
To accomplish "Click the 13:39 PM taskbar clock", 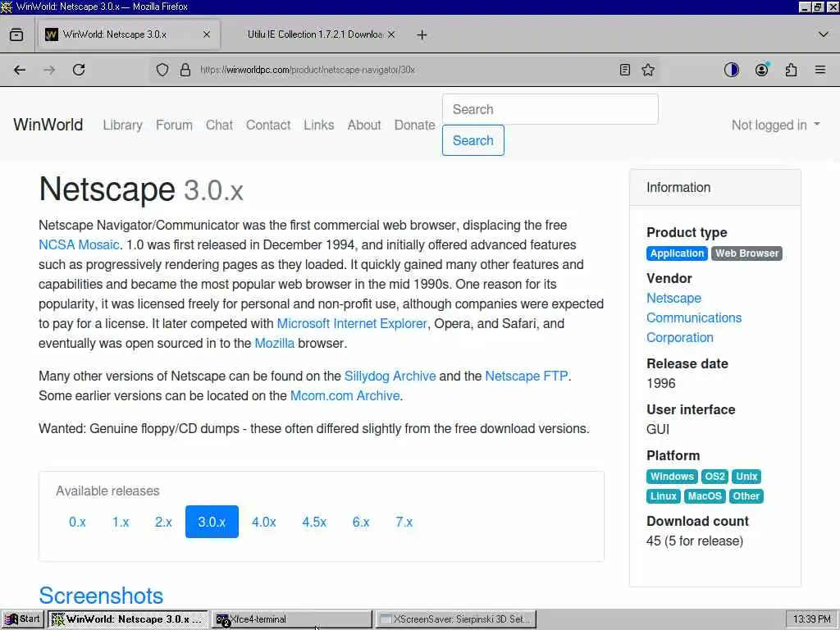I will click(x=811, y=619).
